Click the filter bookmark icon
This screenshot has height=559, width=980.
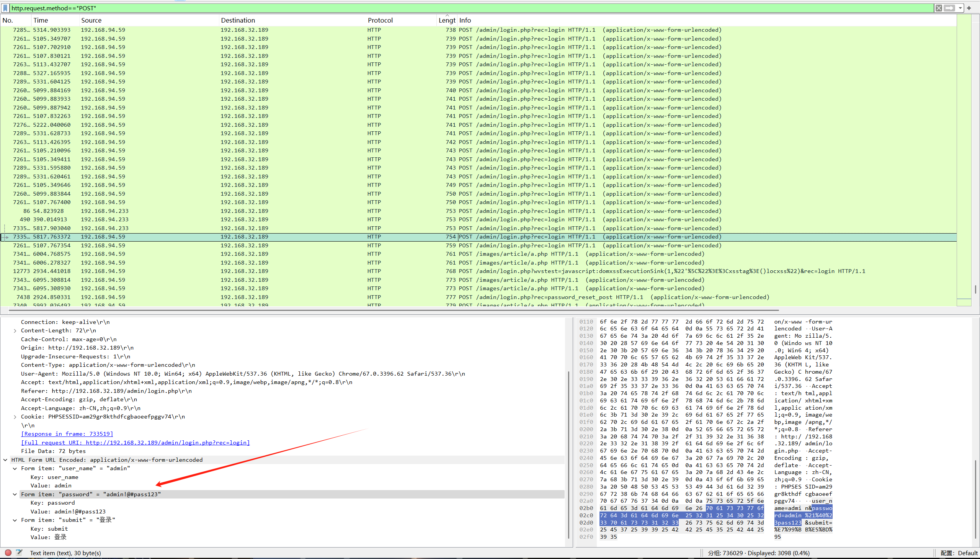(5, 8)
